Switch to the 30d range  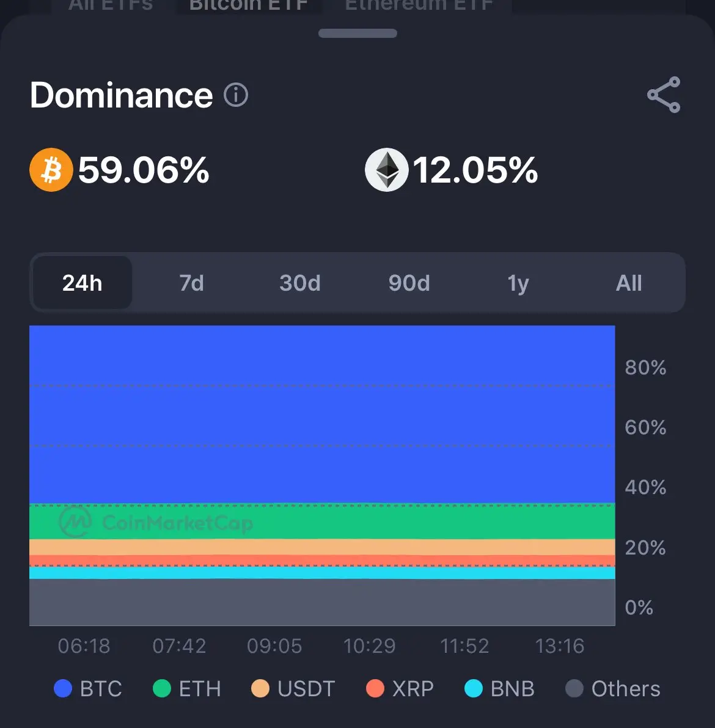point(300,283)
